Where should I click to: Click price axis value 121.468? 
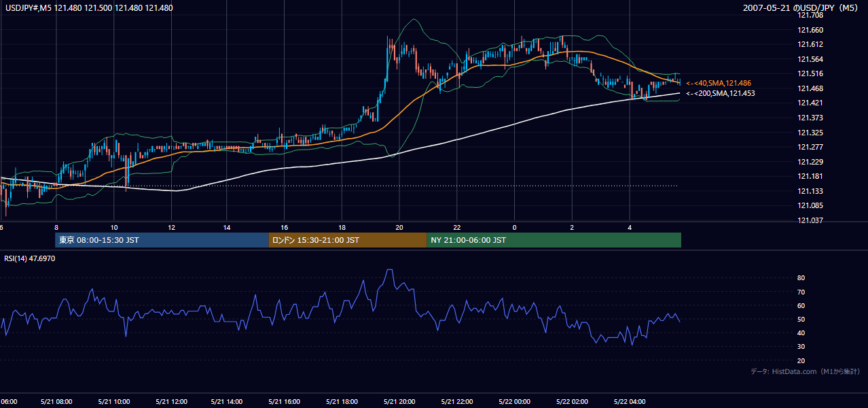(x=811, y=88)
